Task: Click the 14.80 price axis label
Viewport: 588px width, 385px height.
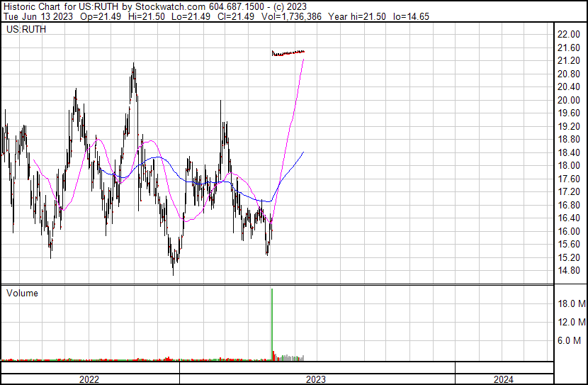Action: tap(569, 271)
